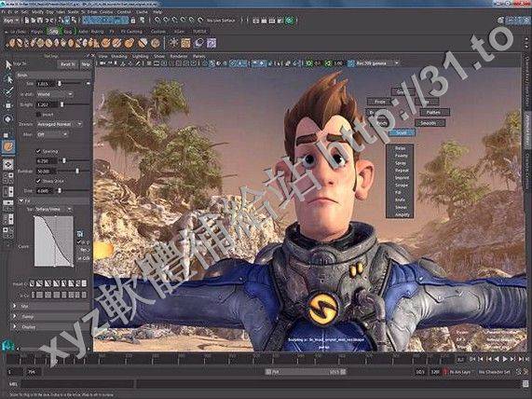
Task: Pick the Paint Selection brush tool
Action: click(x=8, y=91)
